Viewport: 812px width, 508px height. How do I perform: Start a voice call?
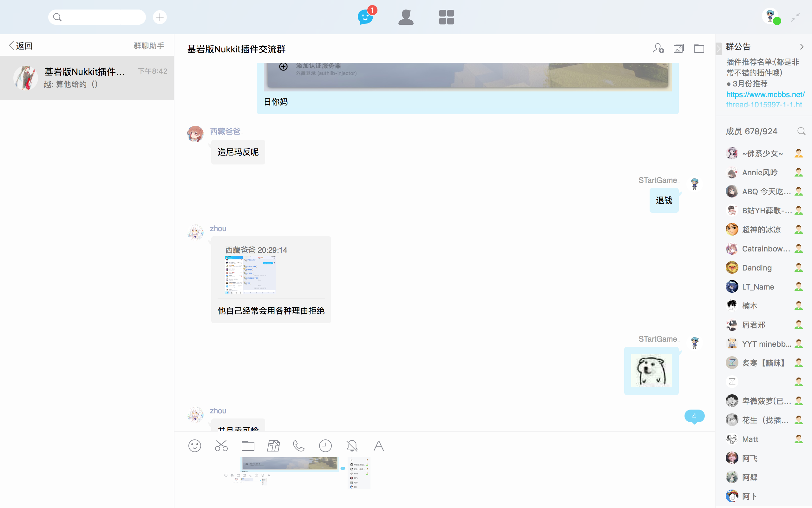[298, 446]
